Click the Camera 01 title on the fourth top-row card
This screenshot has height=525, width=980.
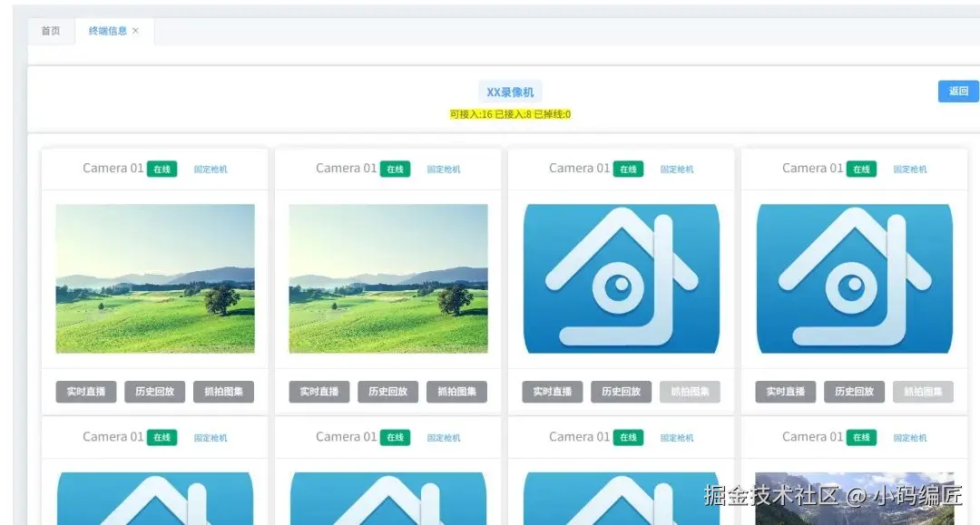812,168
